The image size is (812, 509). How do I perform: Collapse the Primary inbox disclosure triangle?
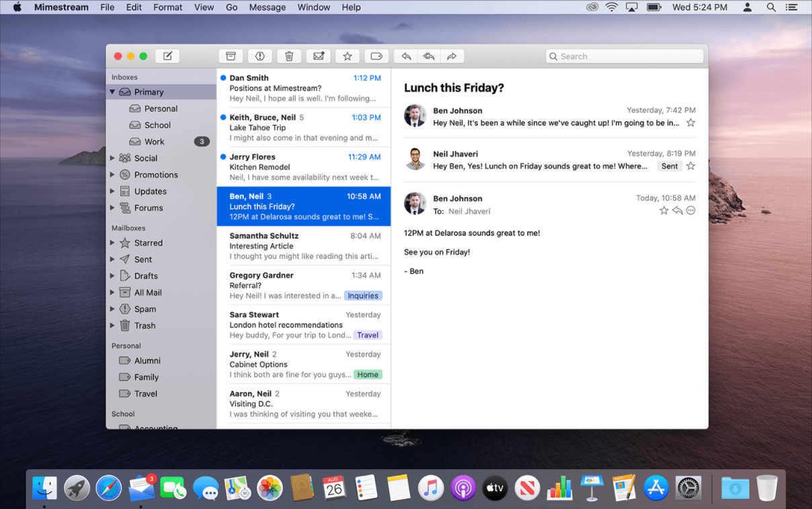coord(112,92)
